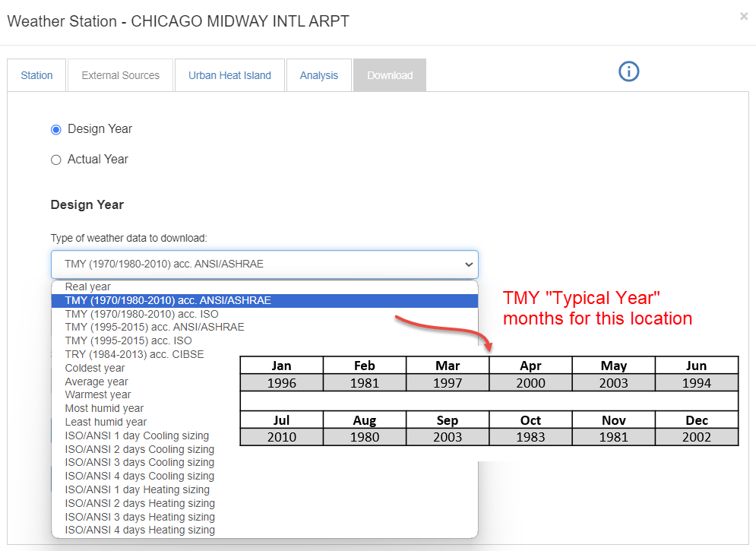Switch to the Station tab

tap(37, 75)
